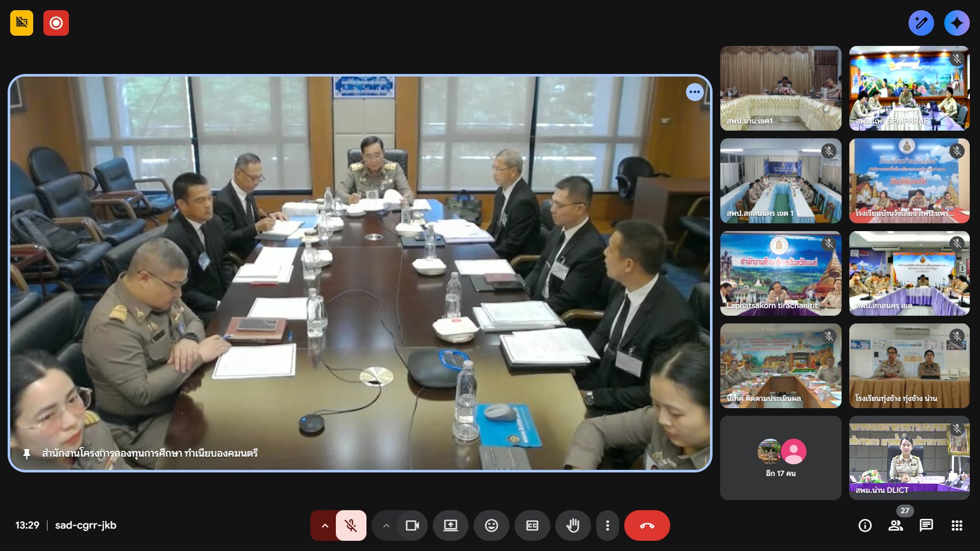The width and height of the screenshot is (980, 551).
Task: Click the yellow no-video notice icon
Action: [21, 23]
